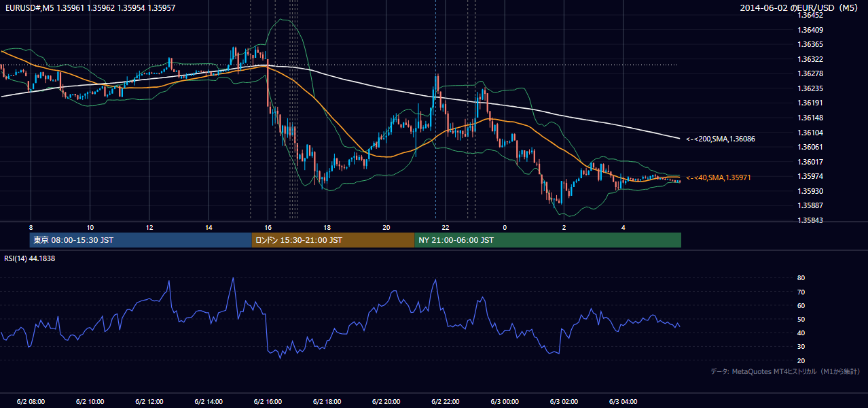Image resolution: width=868 pixels, height=408 pixels.
Task: Click the RSI(14) 44.1838 indicator label
Action: [x=30, y=258]
